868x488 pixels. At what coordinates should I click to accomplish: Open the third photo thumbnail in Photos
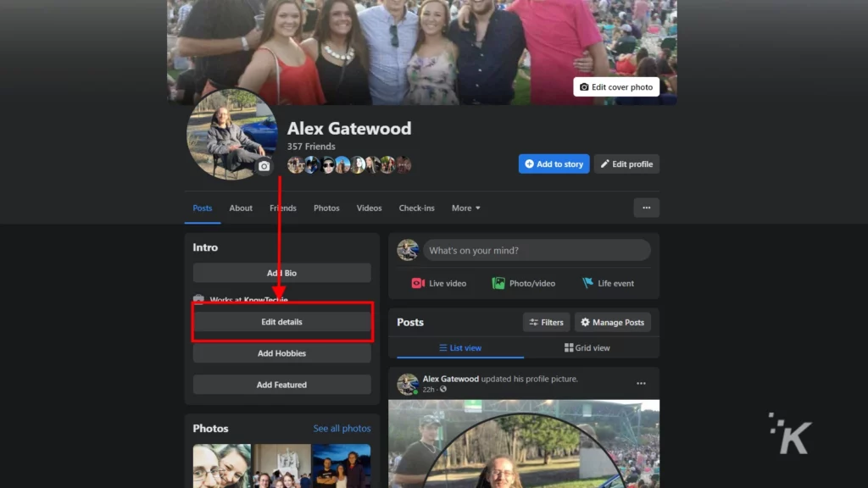342,466
